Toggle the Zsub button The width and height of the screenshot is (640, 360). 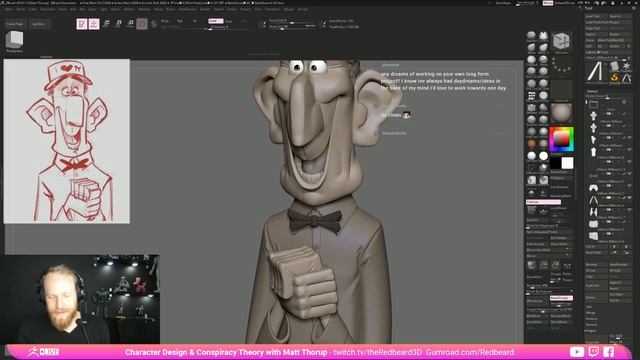229,21
